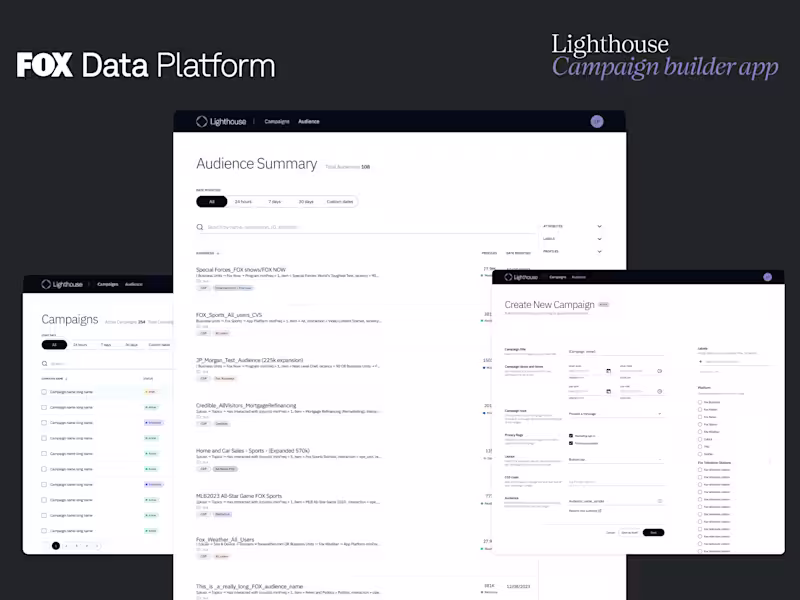Select 30 days filter in Audience Summary

click(x=306, y=202)
